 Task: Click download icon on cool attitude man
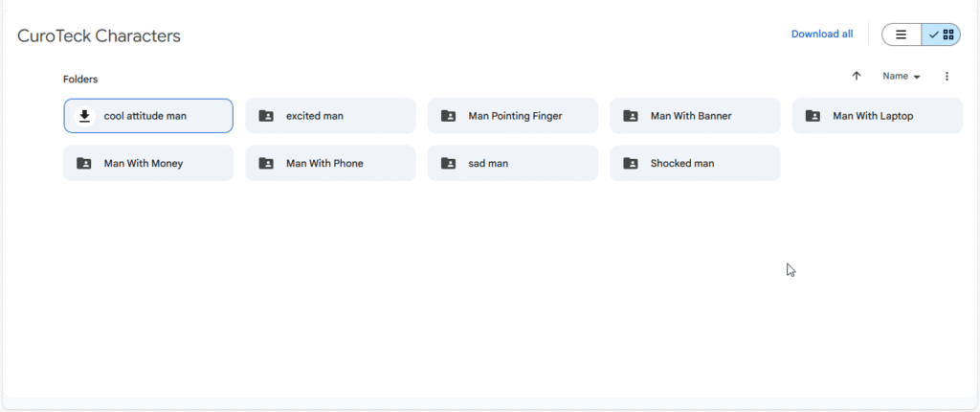click(x=84, y=116)
